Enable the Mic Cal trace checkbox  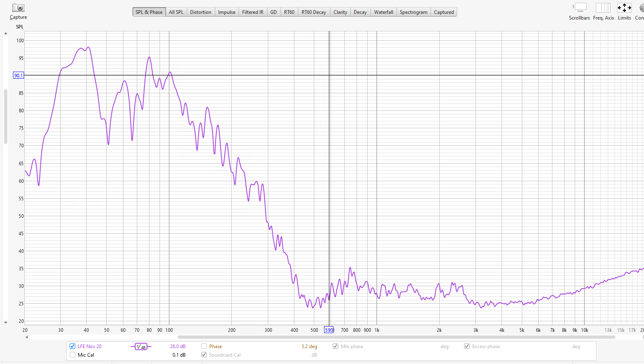click(x=72, y=355)
